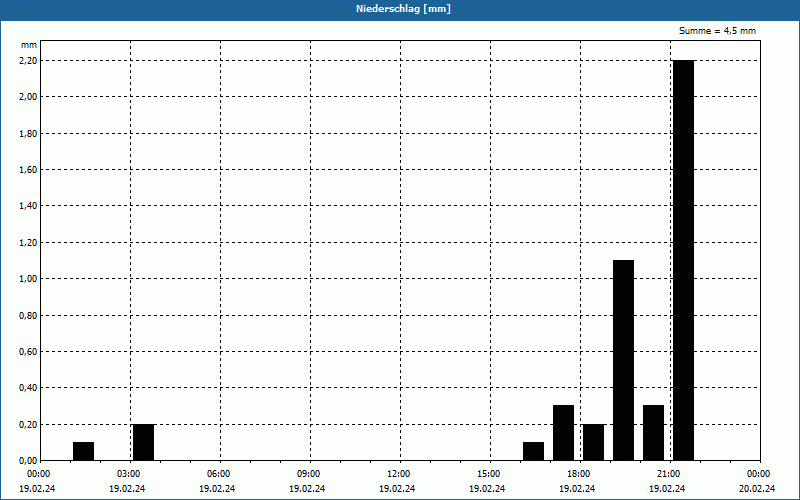
Task: Click the tallest bar reaching 2,20 mm
Action: point(684,260)
